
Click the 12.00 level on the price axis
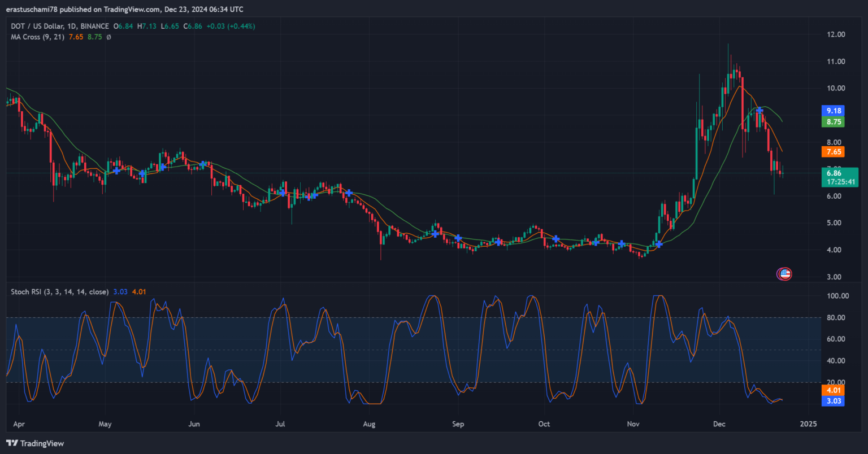click(836, 34)
